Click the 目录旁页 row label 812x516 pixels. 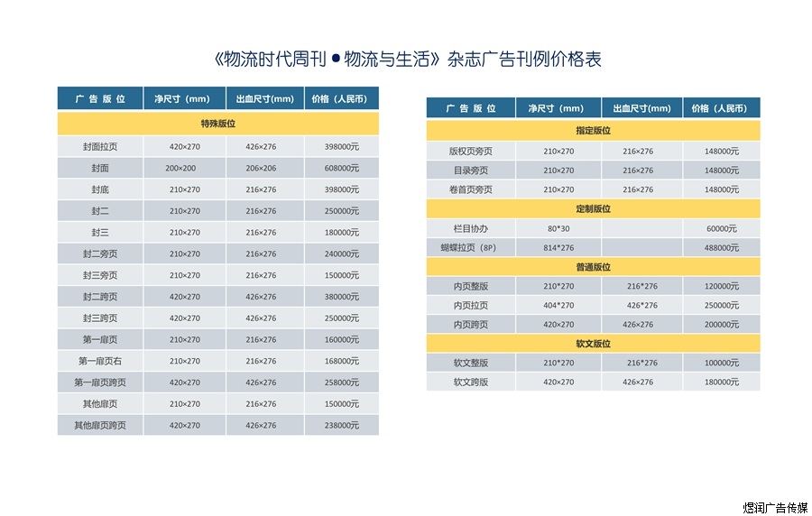click(x=471, y=170)
